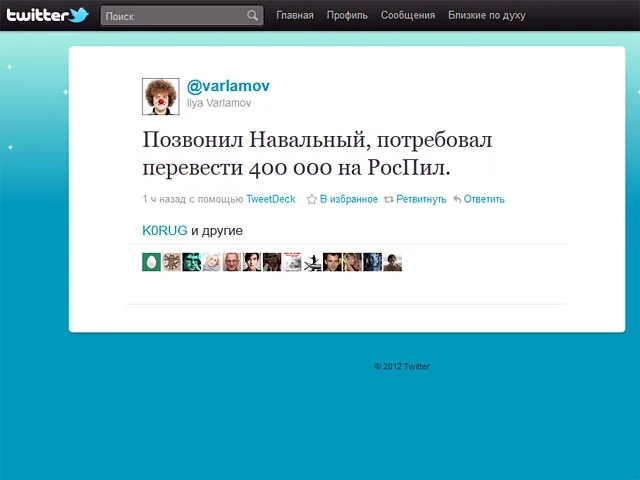Open the Сообщения menu item

click(408, 15)
